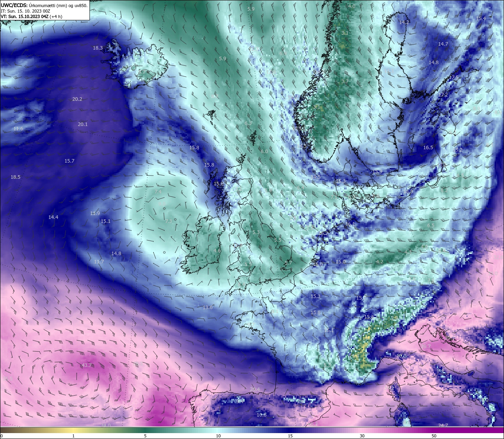The image size is (504, 439).
Task: Click the 11.6 value label
Action: coord(18,129)
